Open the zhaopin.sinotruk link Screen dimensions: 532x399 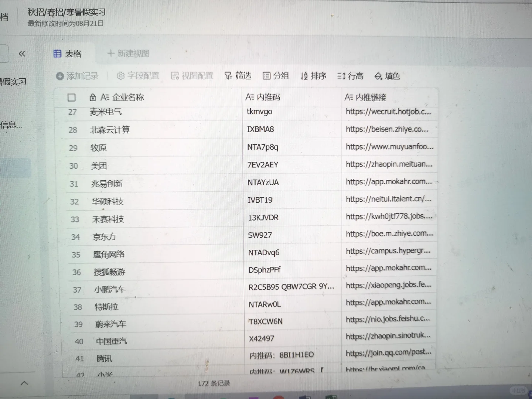tap(388, 336)
